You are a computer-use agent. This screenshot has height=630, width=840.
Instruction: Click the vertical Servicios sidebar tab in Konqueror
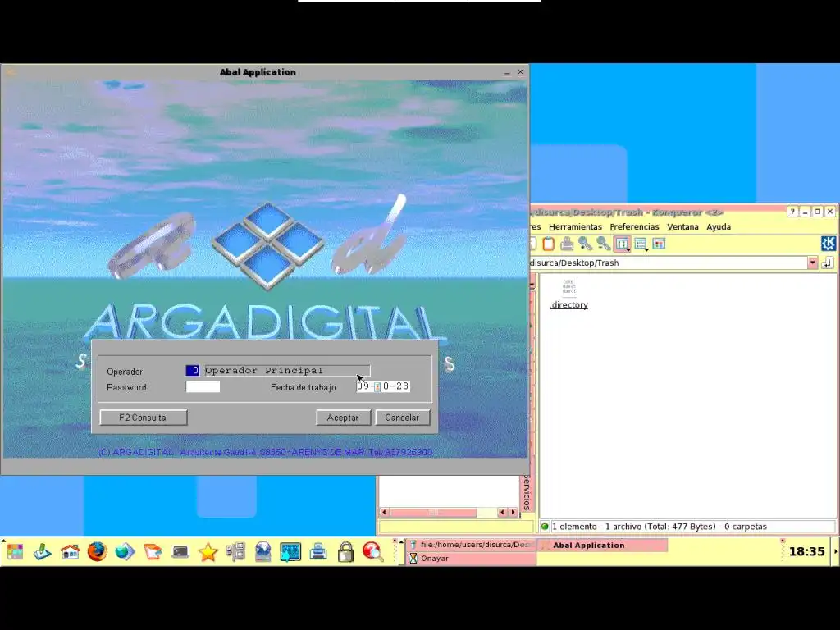click(527, 492)
